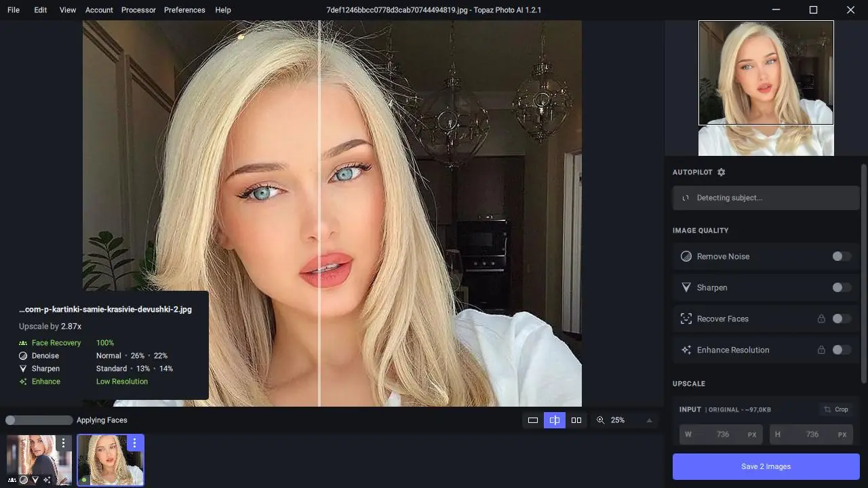Viewport: 868px width, 488px height.
Task: Click the Recover Faces lock icon
Action: (821, 319)
